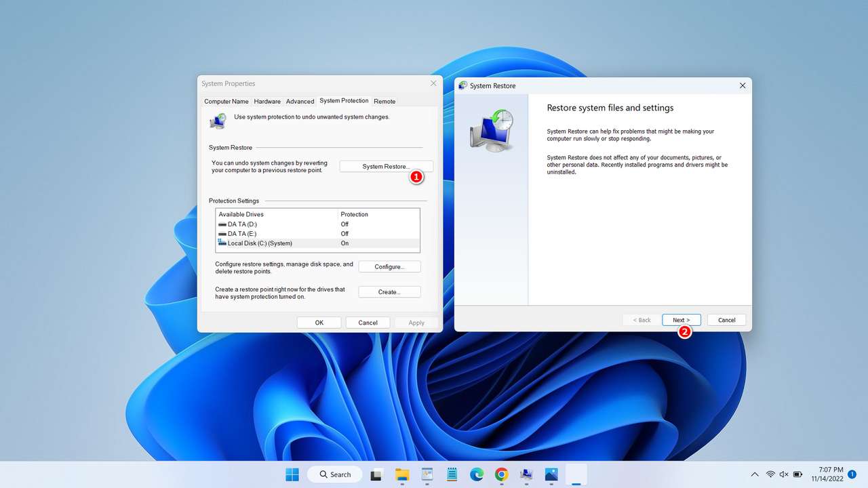This screenshot has height=488, width=868.
Task: Click the Search box on the taskbar
Action: [334, 474]
